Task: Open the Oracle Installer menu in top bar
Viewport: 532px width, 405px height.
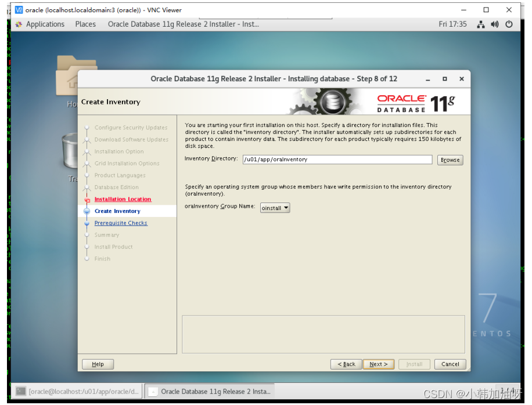Action: (x=183, y=24)
